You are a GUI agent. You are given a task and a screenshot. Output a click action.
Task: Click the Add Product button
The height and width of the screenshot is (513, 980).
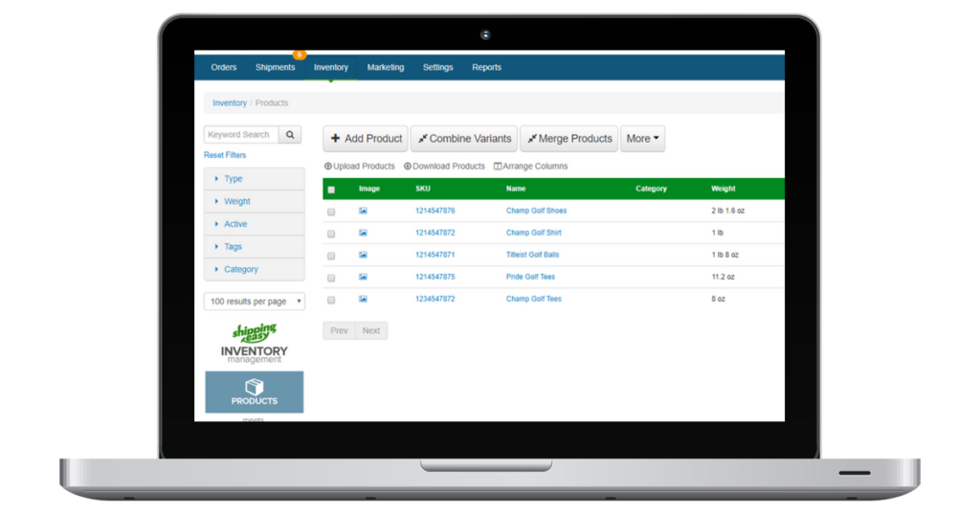[x=366, y=139]
